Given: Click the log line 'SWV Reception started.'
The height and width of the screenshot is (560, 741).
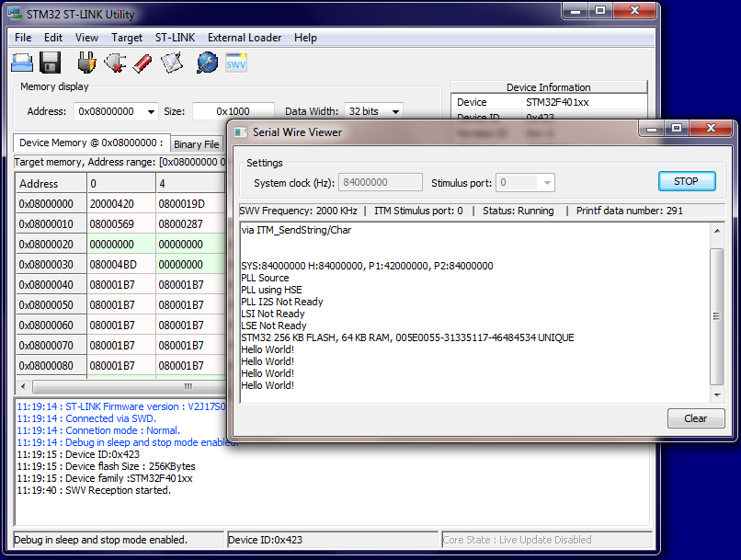Looking at the screenshot, I should coord(94,490).
